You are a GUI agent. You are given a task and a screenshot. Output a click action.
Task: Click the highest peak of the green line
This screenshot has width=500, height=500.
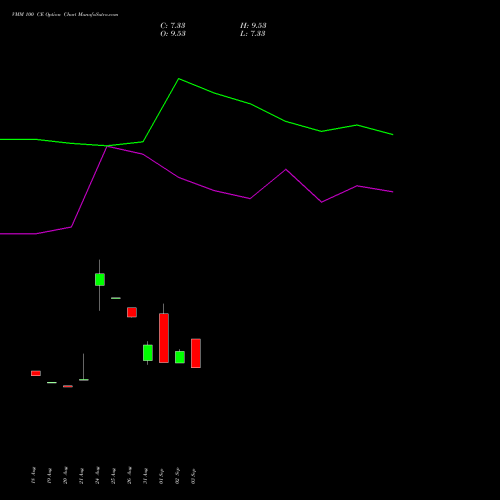point(179,79)
